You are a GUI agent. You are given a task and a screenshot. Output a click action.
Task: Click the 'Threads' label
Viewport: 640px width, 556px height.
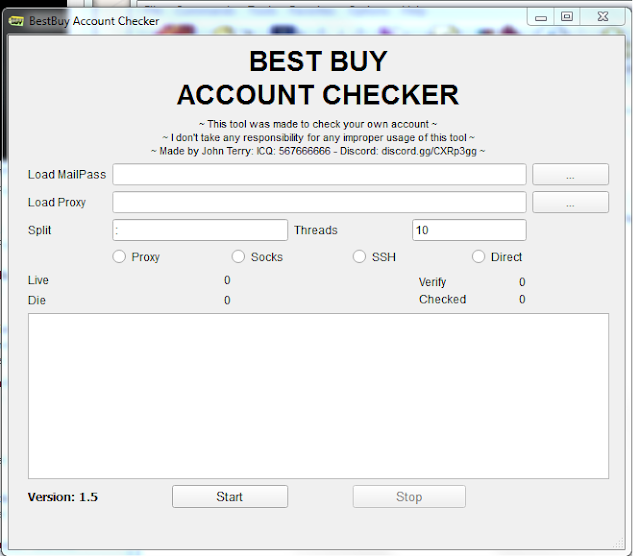click(316, 230)
